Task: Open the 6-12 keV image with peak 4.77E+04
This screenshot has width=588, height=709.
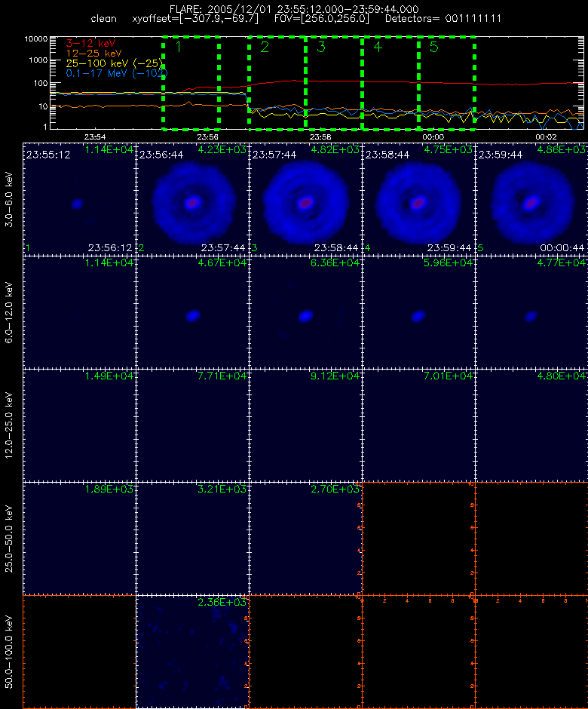Action: click(531, 312)
